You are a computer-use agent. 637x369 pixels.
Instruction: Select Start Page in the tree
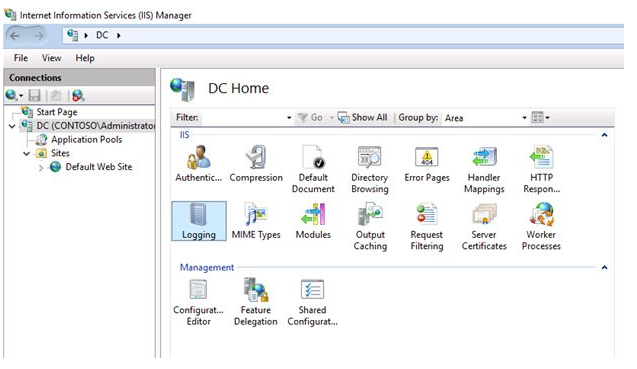(x=57, y=112)
